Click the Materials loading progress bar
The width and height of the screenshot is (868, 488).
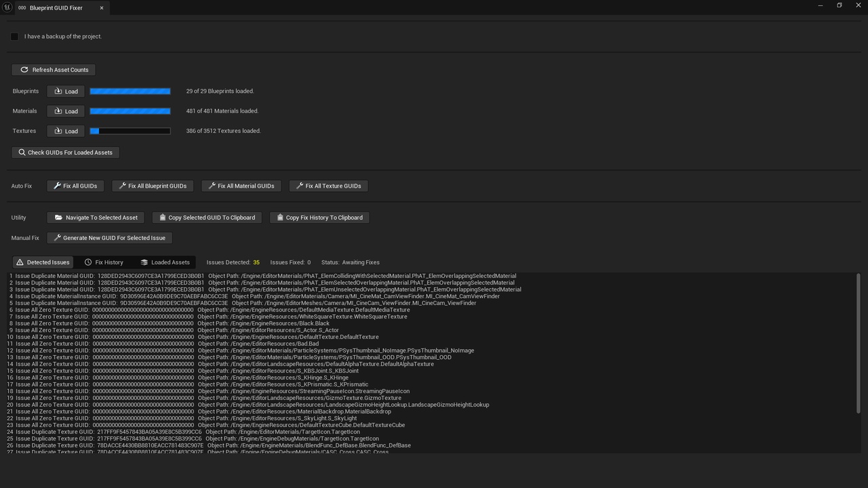130,111
